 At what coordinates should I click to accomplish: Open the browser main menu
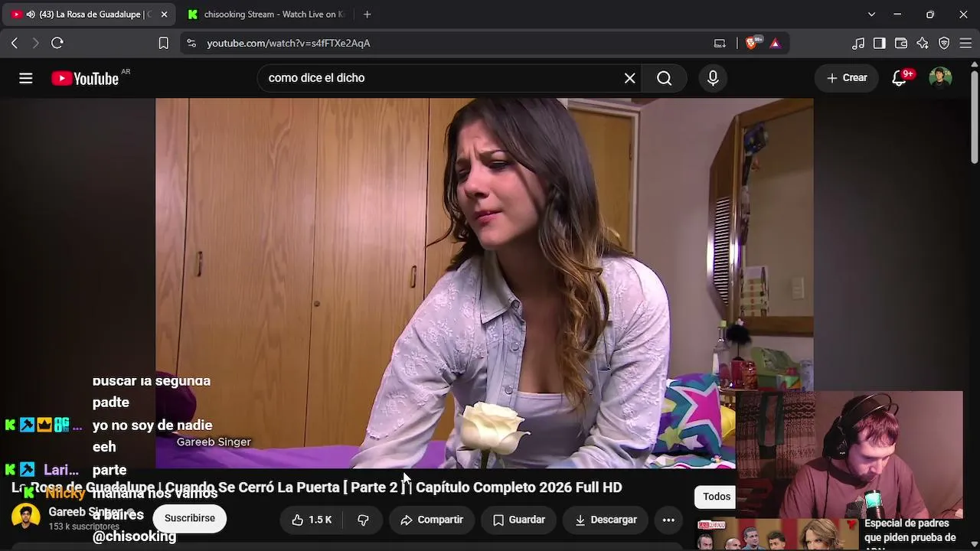click(965, 43)
